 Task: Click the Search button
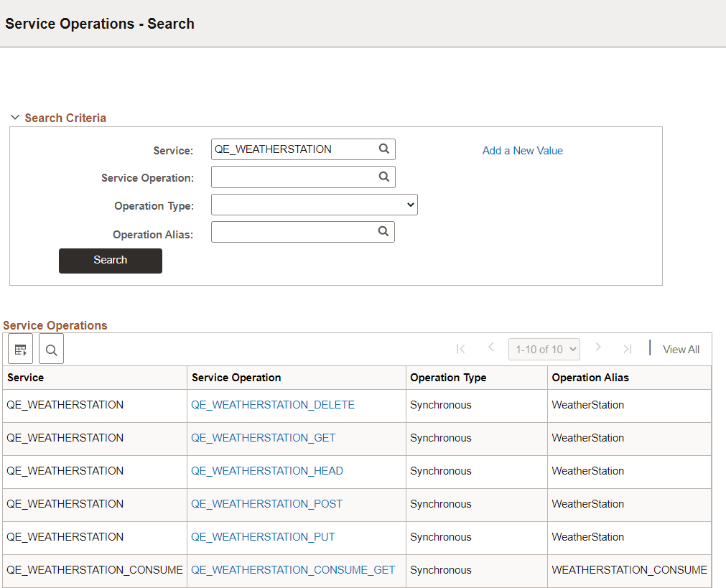(110, 261)
